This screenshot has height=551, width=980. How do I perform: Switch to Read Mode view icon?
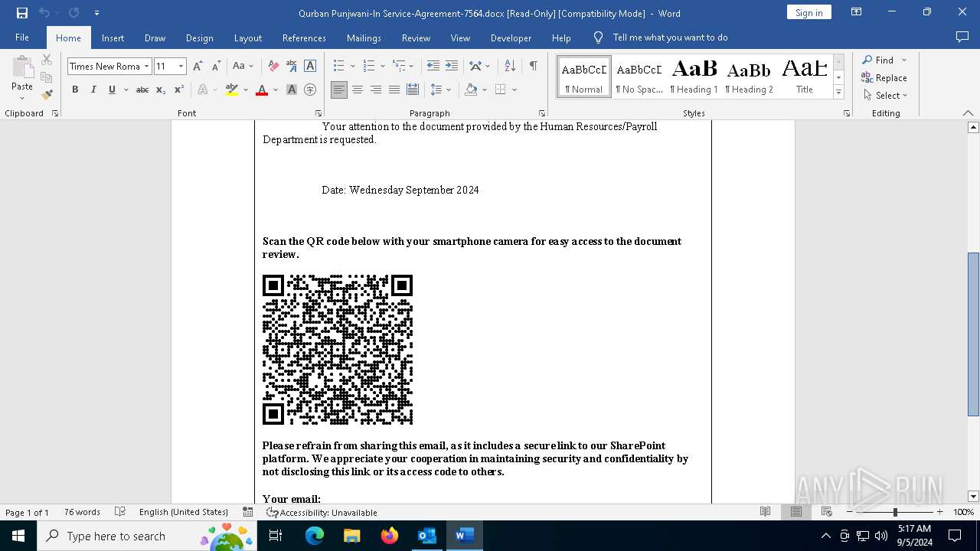tap(765, 512)
